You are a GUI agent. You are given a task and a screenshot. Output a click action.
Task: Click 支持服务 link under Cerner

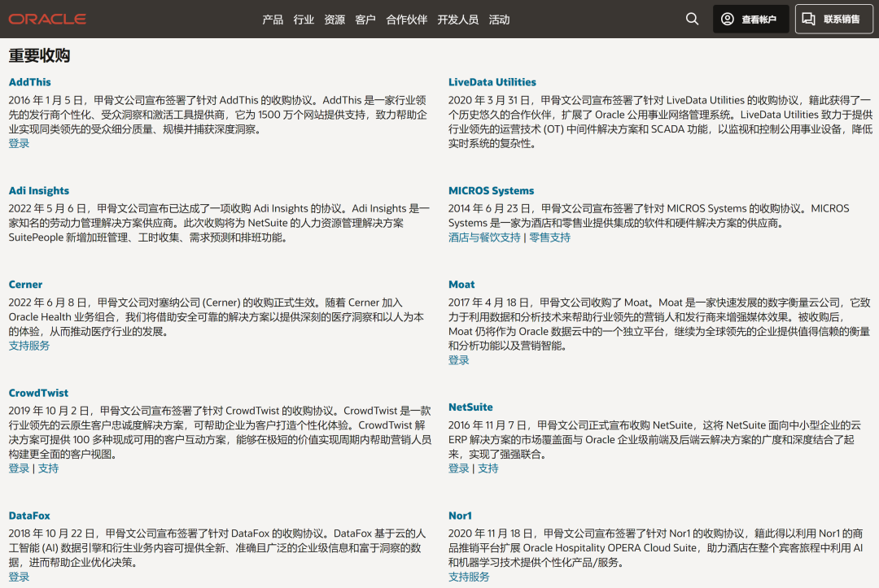29,346
